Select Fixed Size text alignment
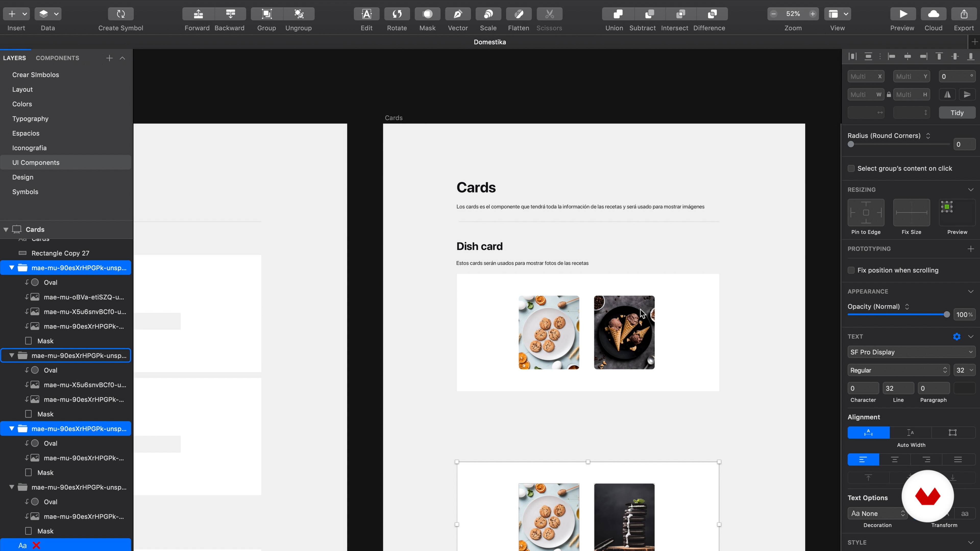980x551 pixels. tap(953, 432)
